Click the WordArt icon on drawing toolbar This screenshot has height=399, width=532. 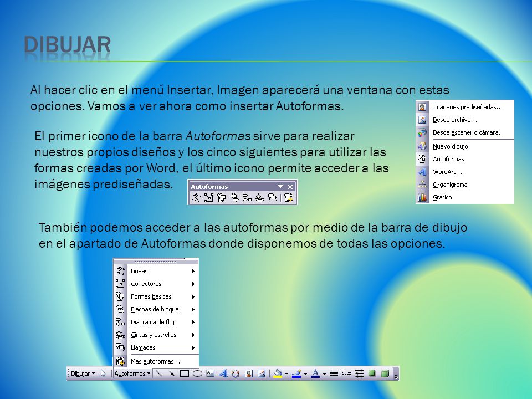[223, 374]
